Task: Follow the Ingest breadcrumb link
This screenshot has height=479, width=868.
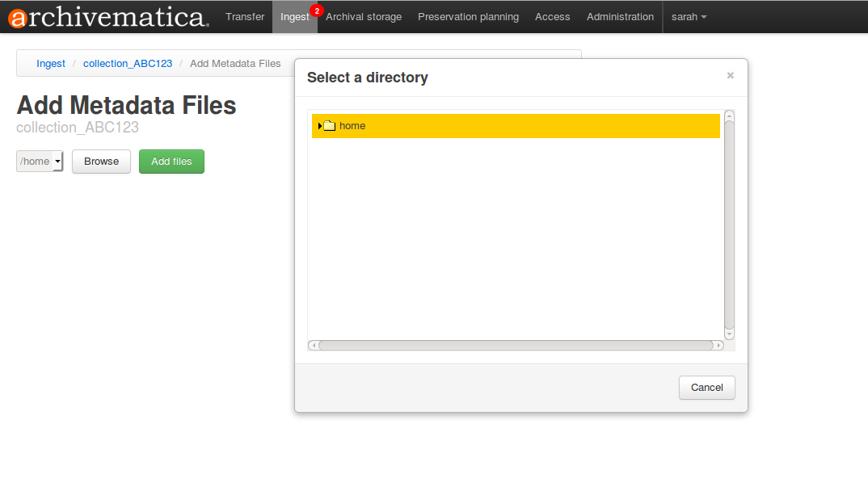Action: point(51,64)
